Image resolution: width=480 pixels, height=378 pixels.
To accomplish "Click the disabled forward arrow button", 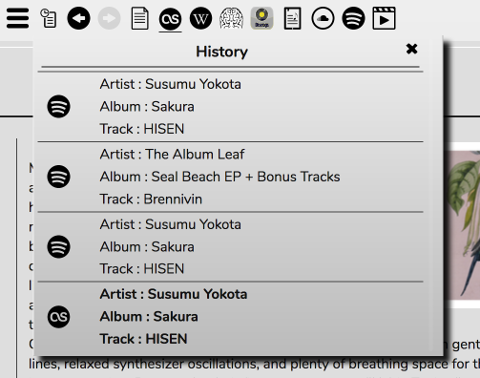I will pyautogui.click(x=109, y=18).
